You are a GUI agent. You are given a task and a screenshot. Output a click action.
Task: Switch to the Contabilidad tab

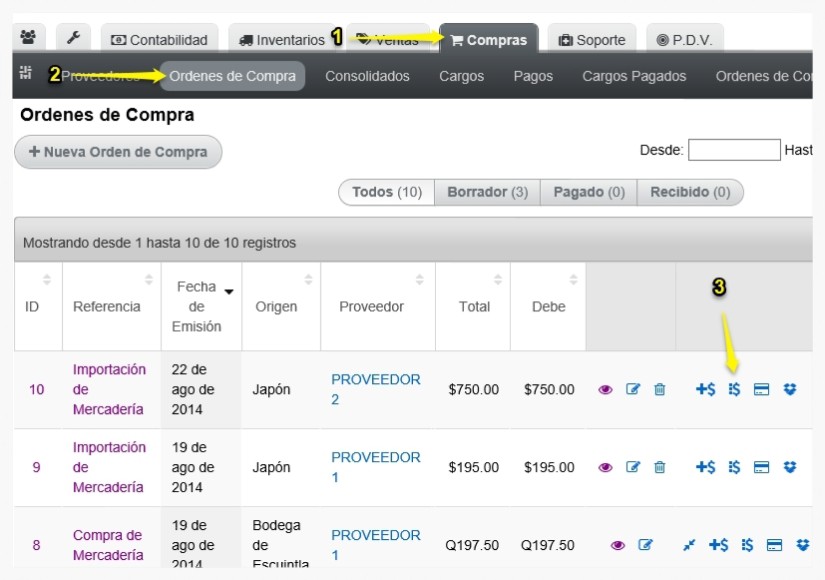point(159,39)
